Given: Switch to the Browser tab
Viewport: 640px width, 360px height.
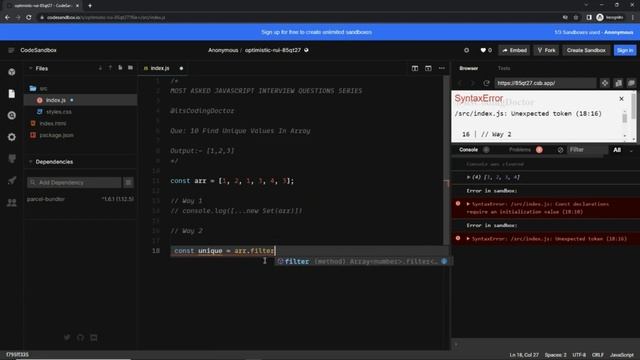Looking at the screenshot, I should click(469, 68).
